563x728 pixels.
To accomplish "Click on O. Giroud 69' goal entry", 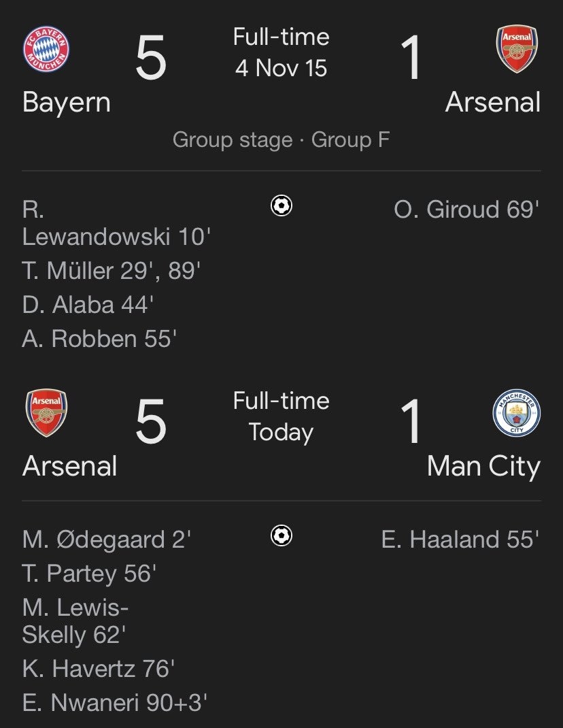I will click(466, 210).
